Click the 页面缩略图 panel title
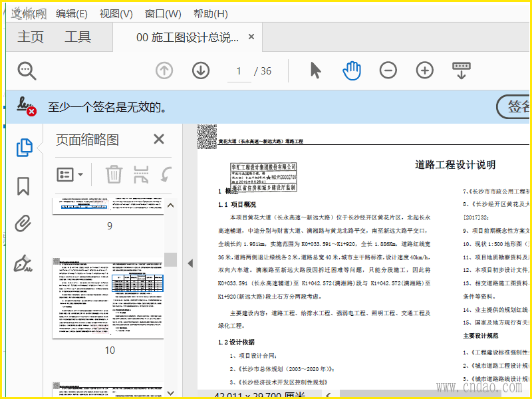 coord(88,140)
